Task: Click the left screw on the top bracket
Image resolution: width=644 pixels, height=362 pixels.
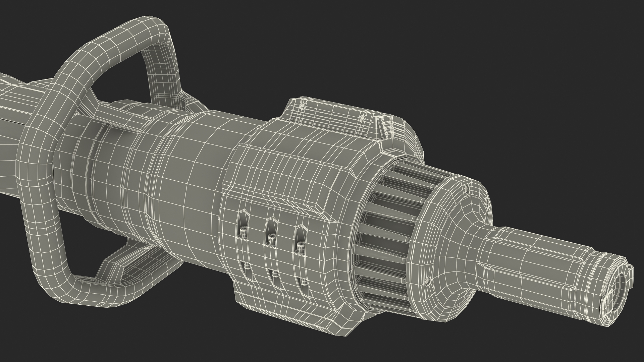Action: [303, 106]
